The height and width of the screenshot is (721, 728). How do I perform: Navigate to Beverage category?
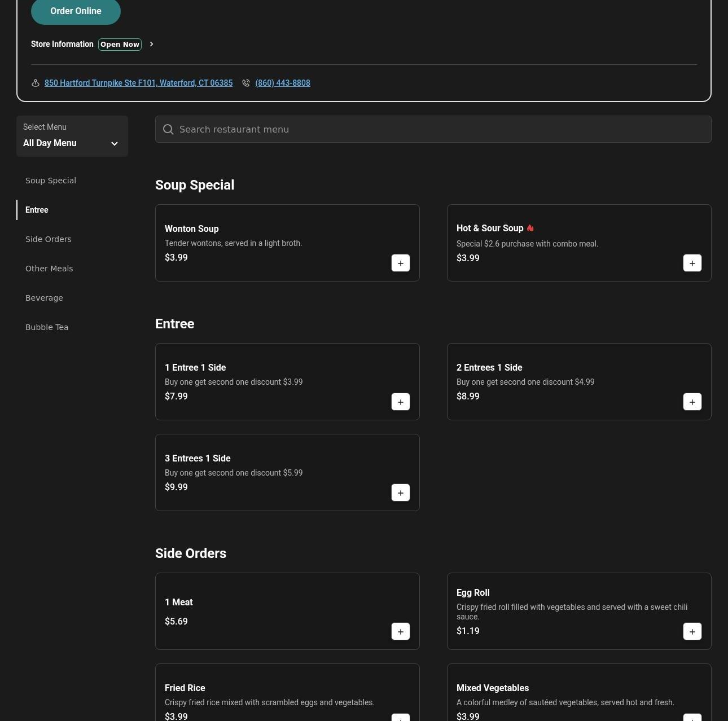click(44, 298)
